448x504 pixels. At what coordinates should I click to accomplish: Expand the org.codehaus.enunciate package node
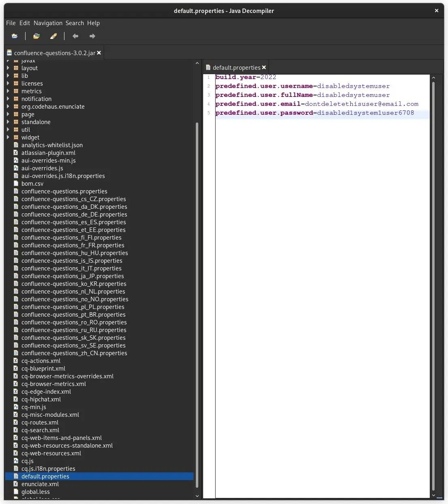(x=8, y=107)
